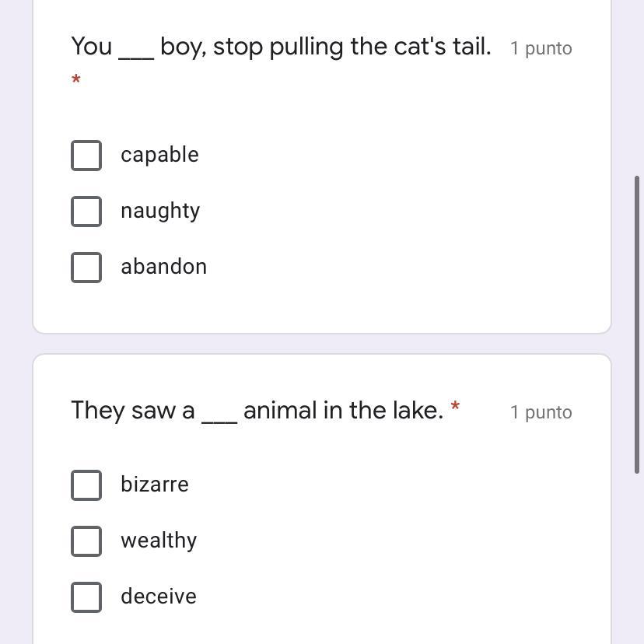This screenshot has width=644, height=644.
Task: Check the 'capable' checkbox
Action: 86,155
